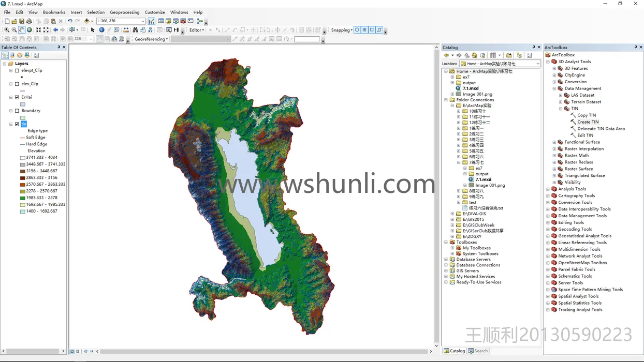Activate the Pan hand tool
644x362 pixels.
pyautogui.click(x=22, y=30)
